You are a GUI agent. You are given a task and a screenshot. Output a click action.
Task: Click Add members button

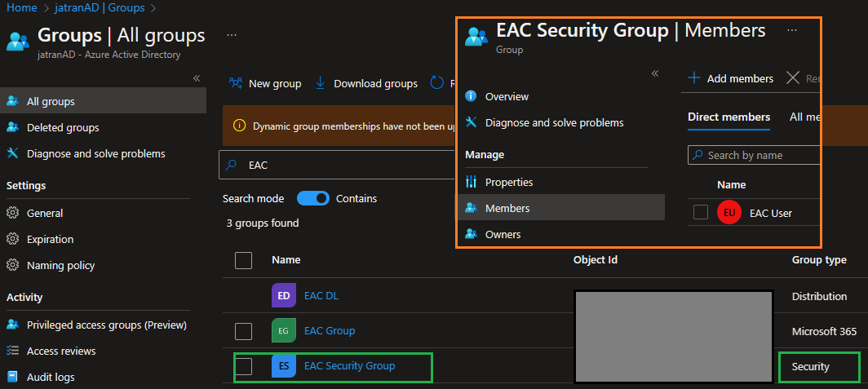pyautogui.click(x=730, y=78)
